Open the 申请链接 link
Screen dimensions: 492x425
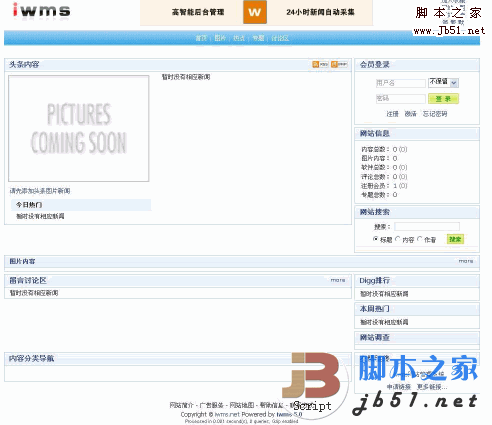[399, 387]
